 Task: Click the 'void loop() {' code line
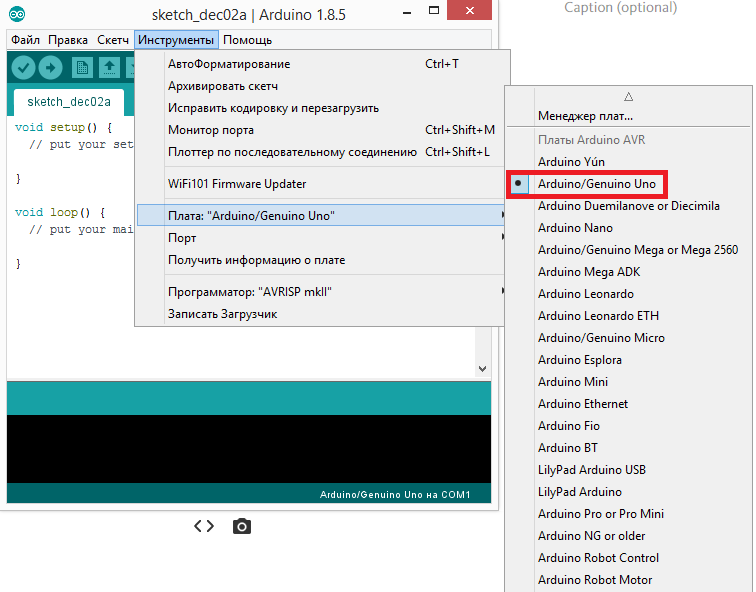[x=60, y=213]
